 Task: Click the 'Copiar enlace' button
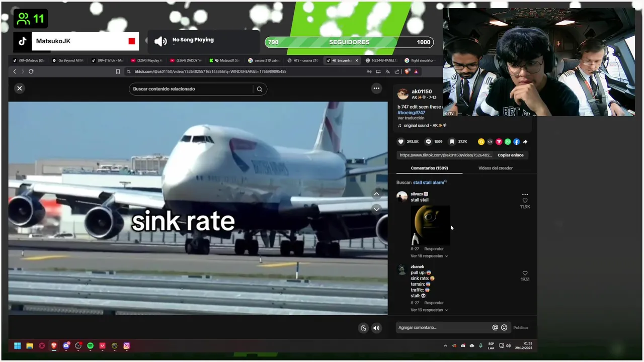[x=511, y=155]
